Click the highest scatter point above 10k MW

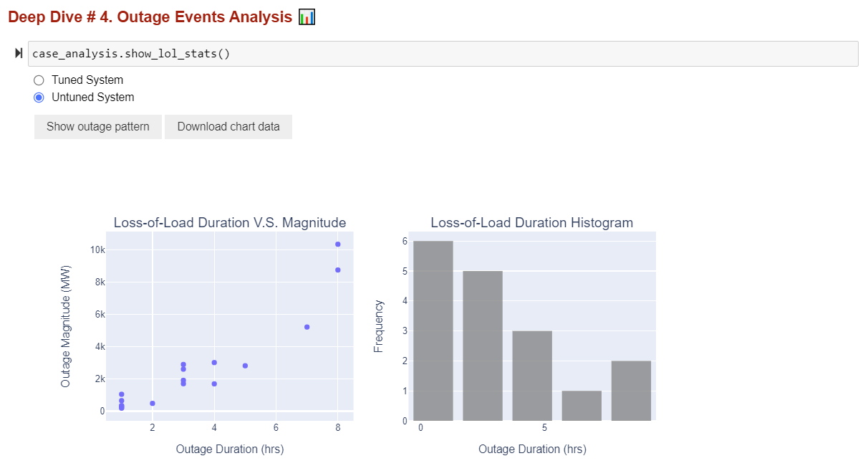338,244
